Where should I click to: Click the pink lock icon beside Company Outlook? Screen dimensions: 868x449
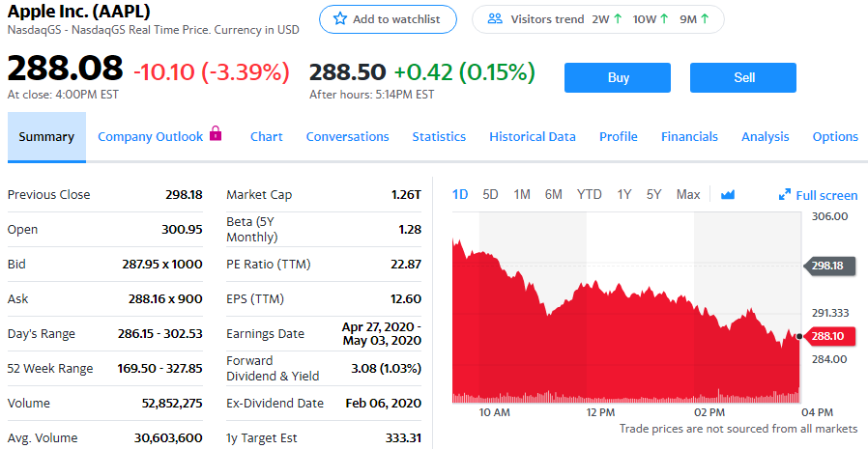(x=215, y=134)
